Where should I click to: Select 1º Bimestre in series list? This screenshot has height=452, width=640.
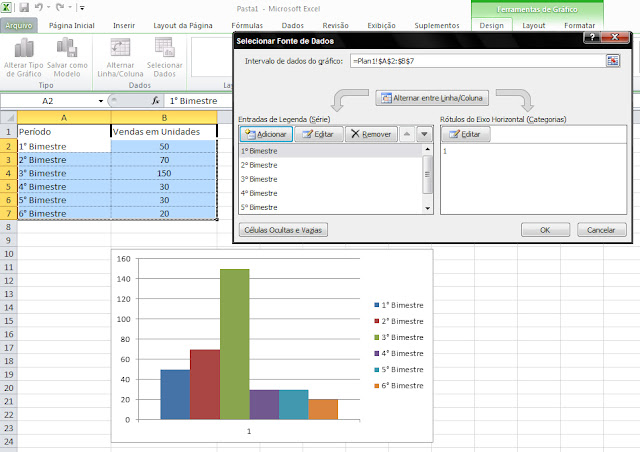331,151
